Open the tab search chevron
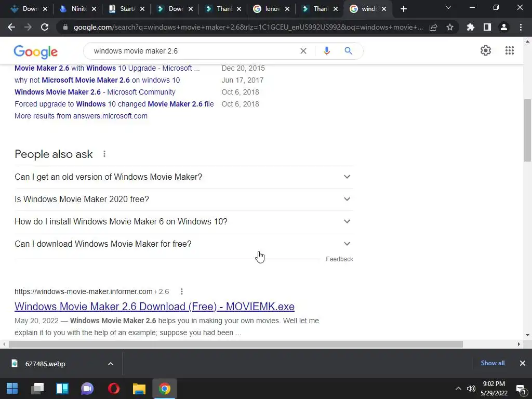Image resolution: width=532 pixels, height=399 pixels. [448, 7]
